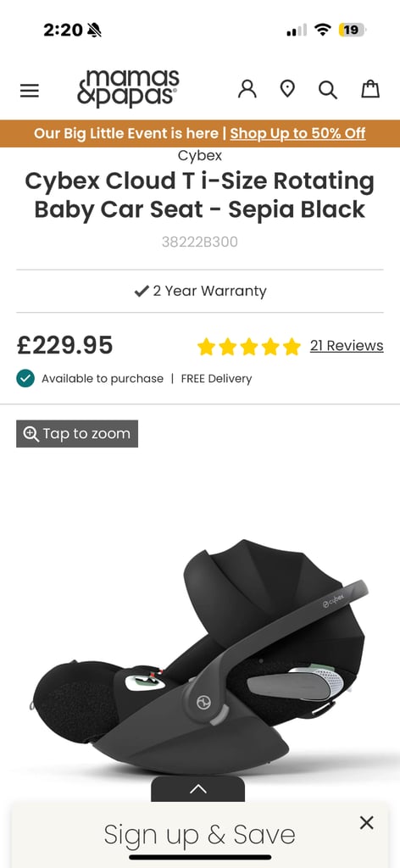Go to home via Mamas & Papas logo

(x=128, y=88)
